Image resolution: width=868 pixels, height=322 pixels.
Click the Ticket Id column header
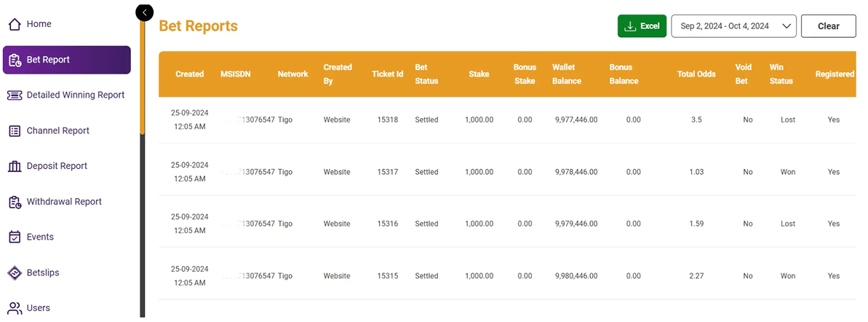(388, 74)
